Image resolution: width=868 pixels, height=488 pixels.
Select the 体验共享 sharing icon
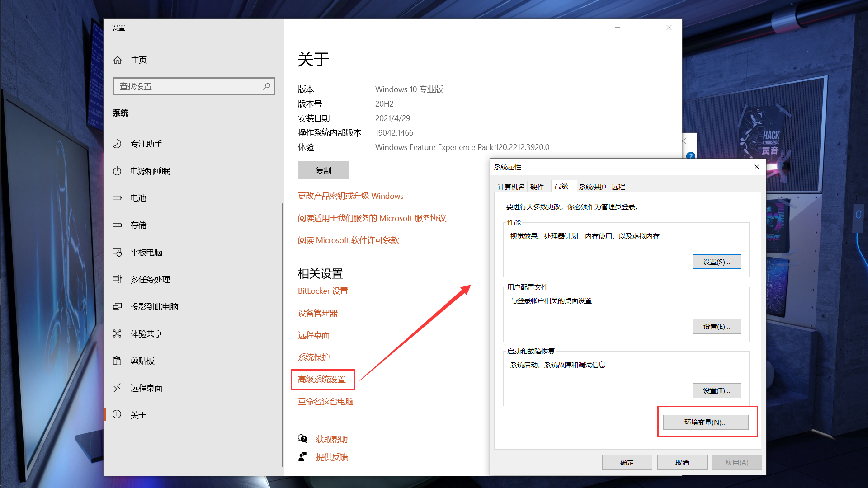117,333
